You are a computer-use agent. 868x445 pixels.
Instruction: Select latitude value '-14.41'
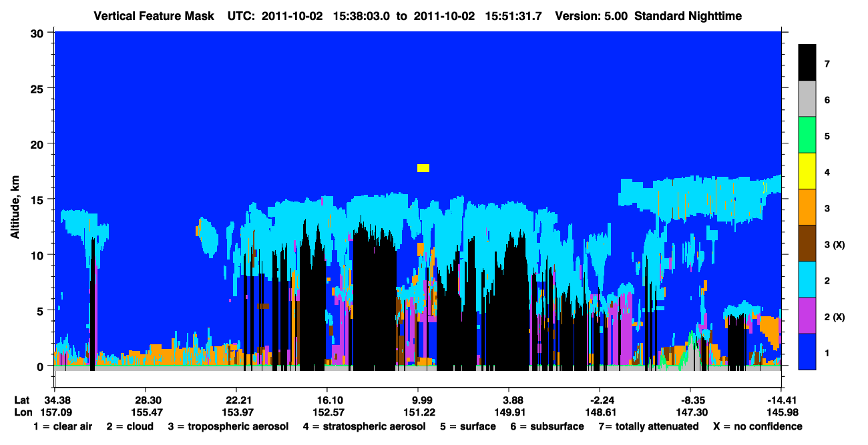[x=781, y=400]
